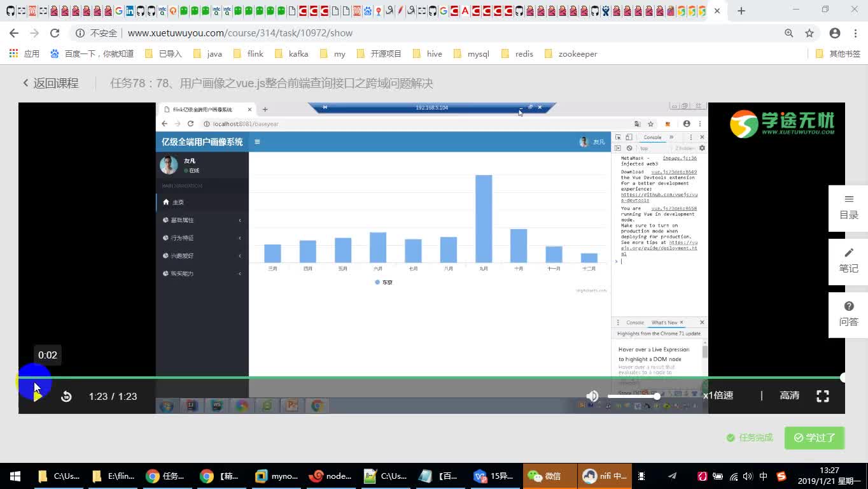Go back in Chrome browser

[x=14, y=33]
